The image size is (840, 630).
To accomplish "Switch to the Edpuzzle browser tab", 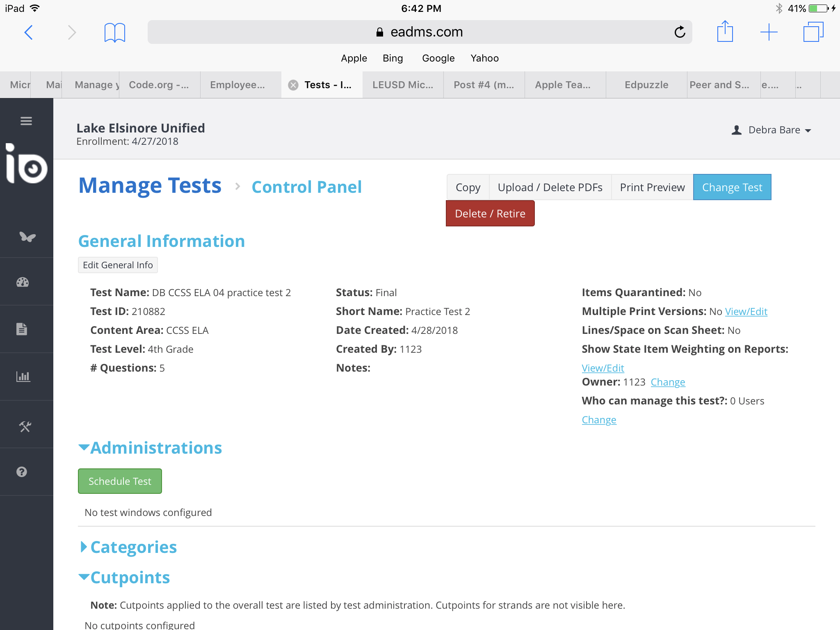I will click(646, 85).
